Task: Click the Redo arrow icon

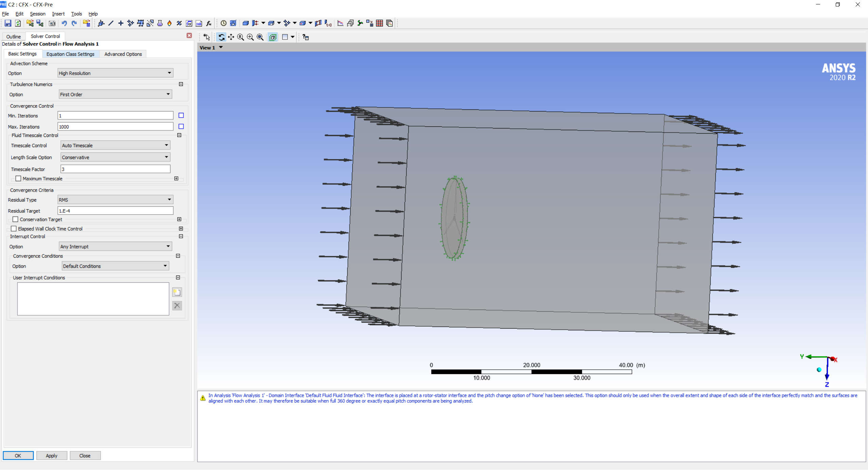Action: [x=74, y=23]
